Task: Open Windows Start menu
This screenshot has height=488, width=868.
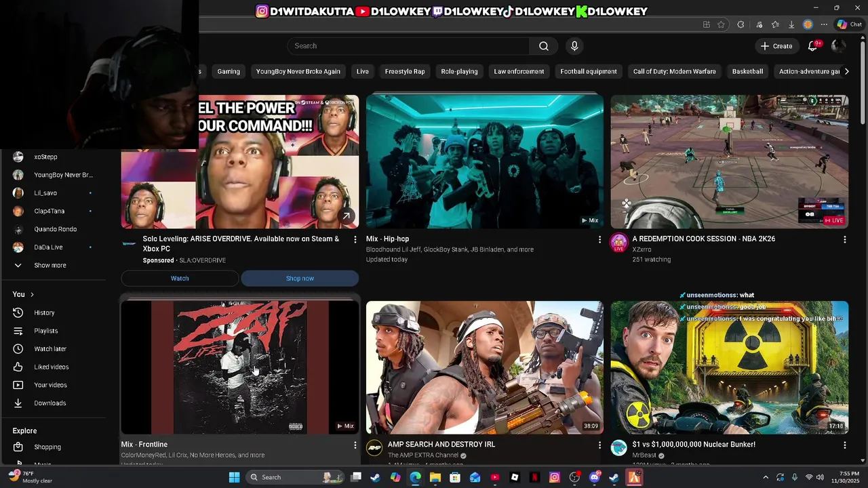Action: coord(234,477)
